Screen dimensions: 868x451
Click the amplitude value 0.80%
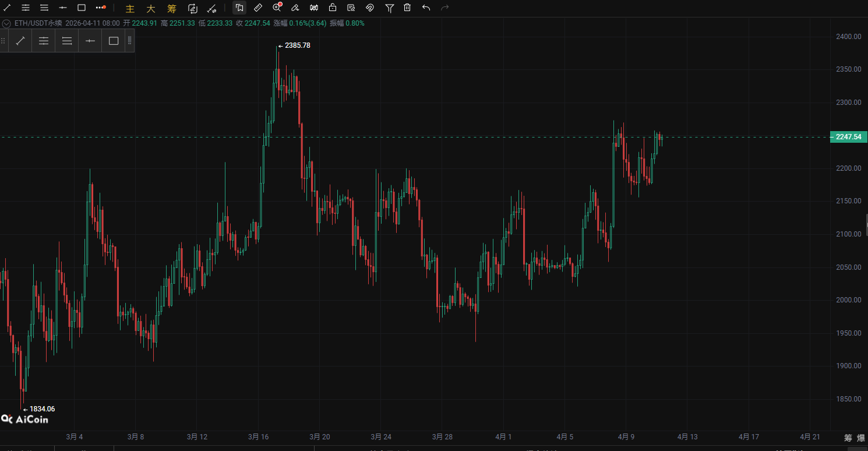(x=355, y=23)
